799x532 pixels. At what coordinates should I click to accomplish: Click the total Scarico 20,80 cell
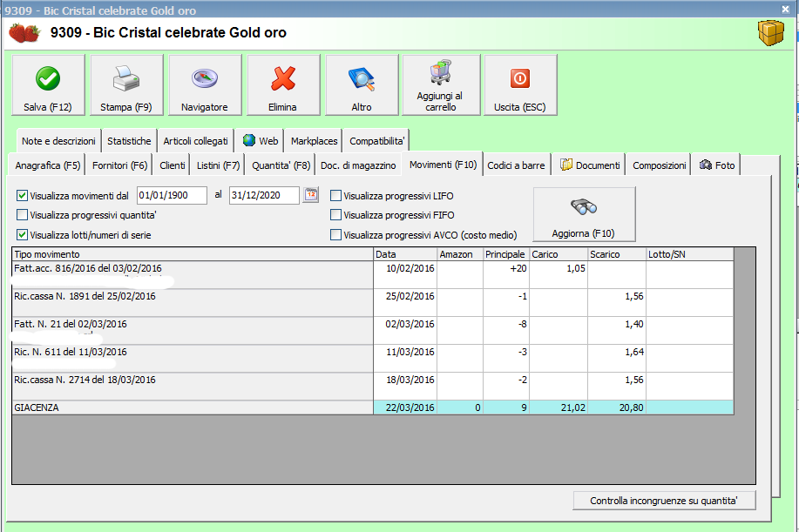point(617,407)
